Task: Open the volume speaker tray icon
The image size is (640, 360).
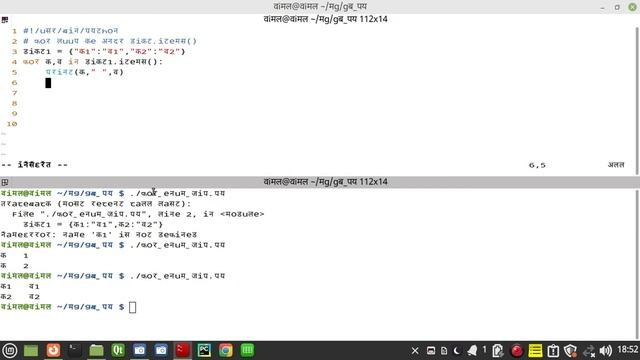Action: point(606,351)
